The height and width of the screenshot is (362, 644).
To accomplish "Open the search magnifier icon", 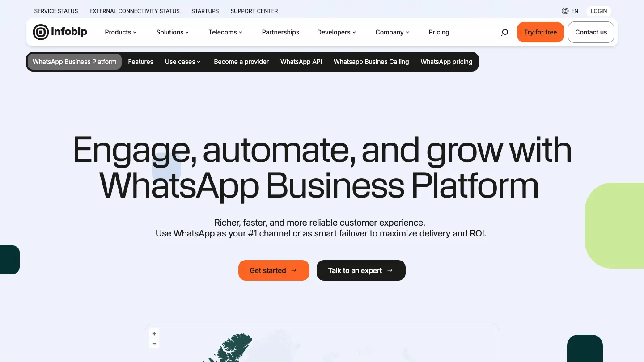I will point(504,32).
